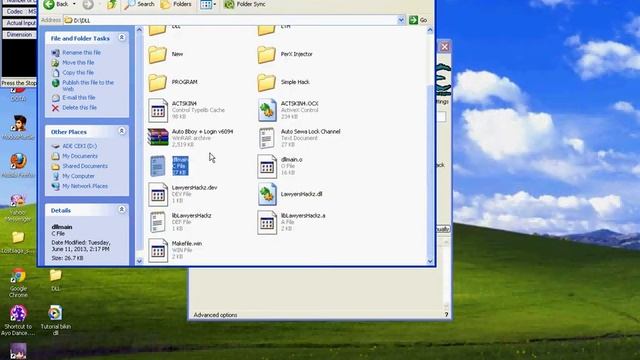Open My Documents link
Image resolution: width=640 pixels, height=360 pixels.
(80, 156)
